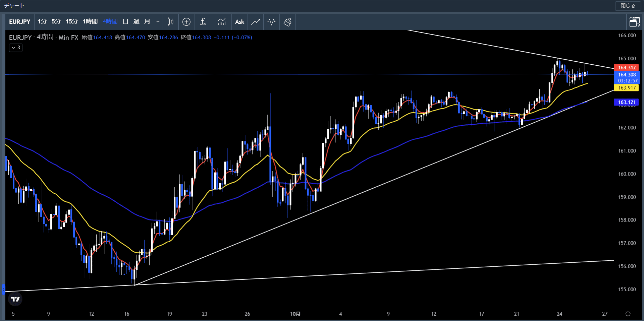Switch to the 1分 timeframe

(42, 21)
